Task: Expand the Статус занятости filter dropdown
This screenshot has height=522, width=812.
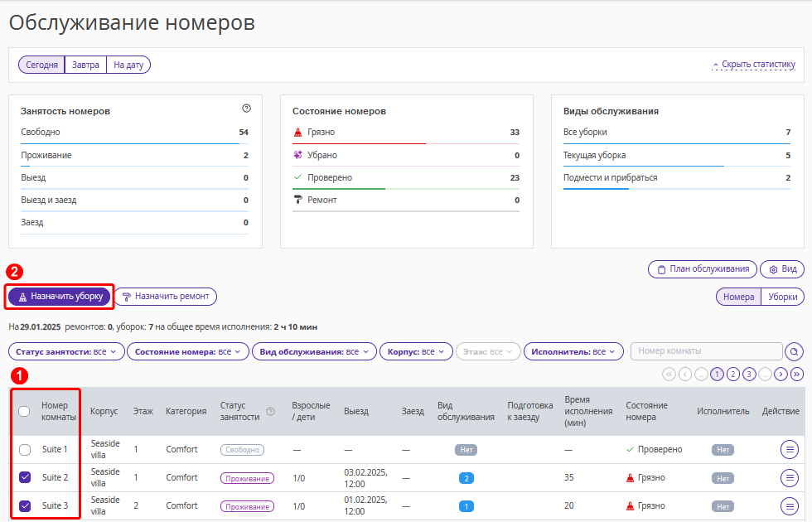Action: 67,351
